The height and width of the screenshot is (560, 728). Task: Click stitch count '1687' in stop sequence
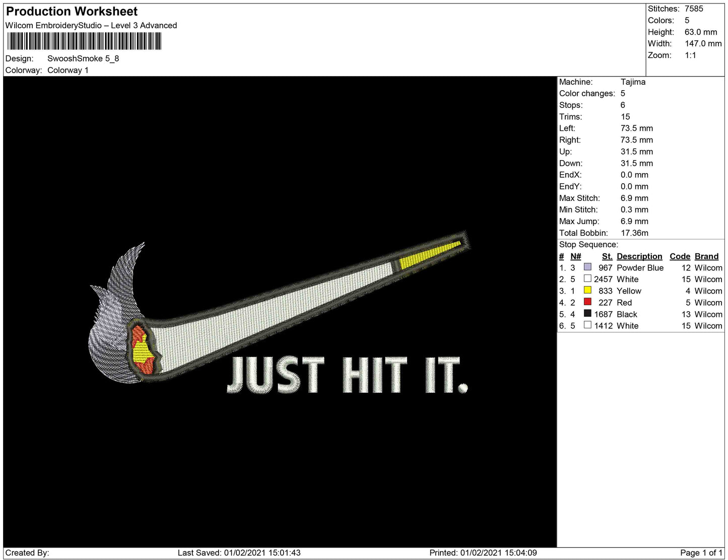click(x=603, y=314)
